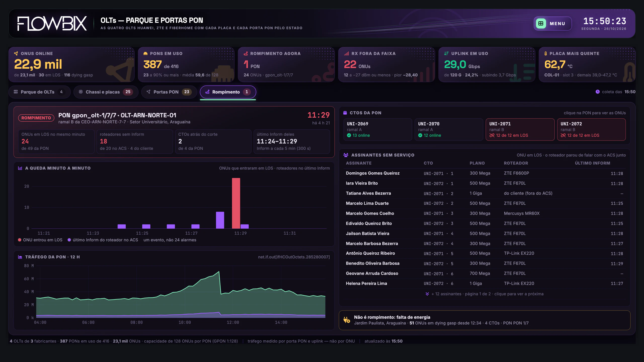This screenshot has height=362, width=644.
Task: Switch to Parque de OLTs tab
Action: tap(39, 92)
